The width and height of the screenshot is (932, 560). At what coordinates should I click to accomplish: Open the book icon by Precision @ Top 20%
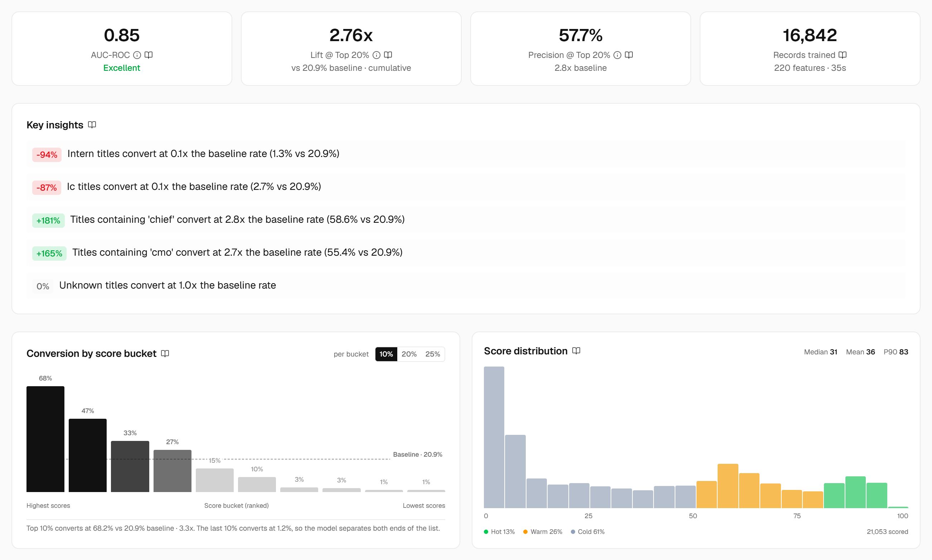(x=629, y=55)
